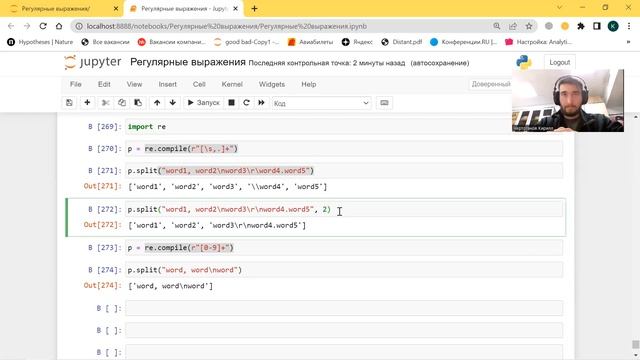Run cell with Запуск button
This screenshot has width=640, height=360.
[x=203, y=103]
